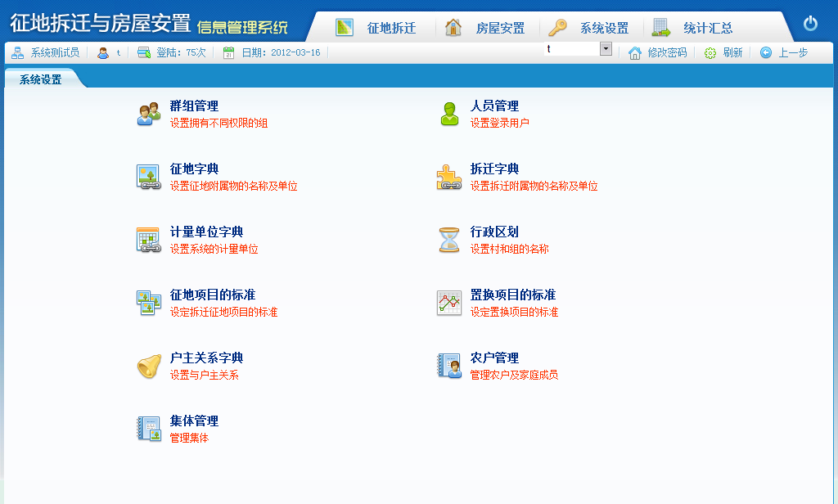This screenshot has width=838, height=504.
Task: Click the 登陆: 75次 status text
Action: coord(181,52)
